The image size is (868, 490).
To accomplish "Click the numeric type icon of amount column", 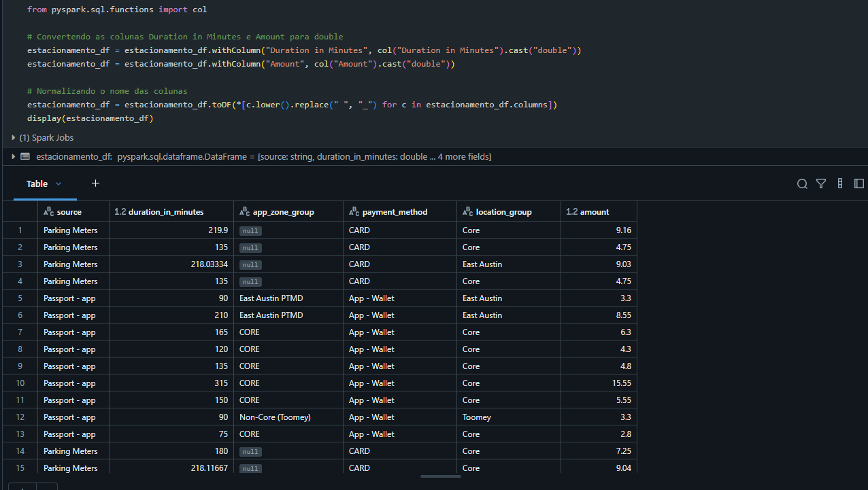I will [x=571, y=212].
